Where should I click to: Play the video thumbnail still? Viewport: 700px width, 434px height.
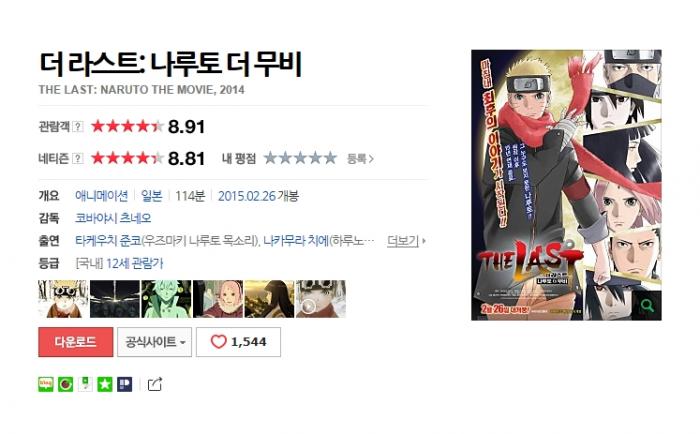321,299
